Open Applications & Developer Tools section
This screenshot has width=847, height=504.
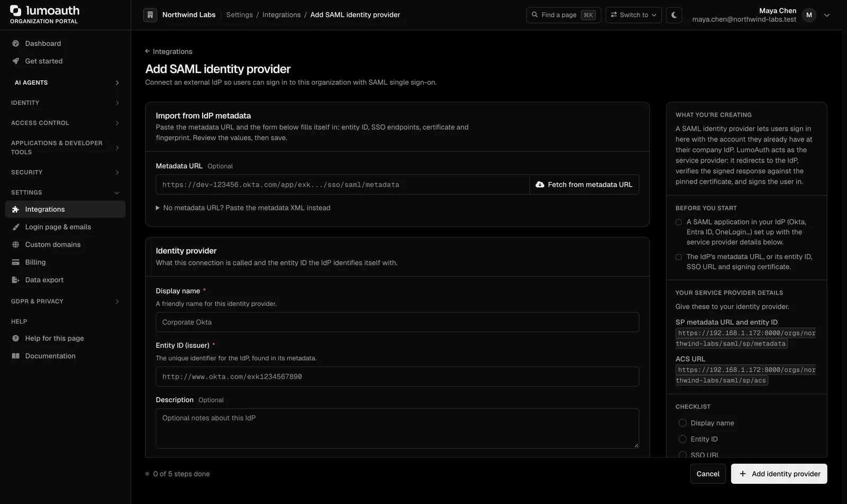65,148
